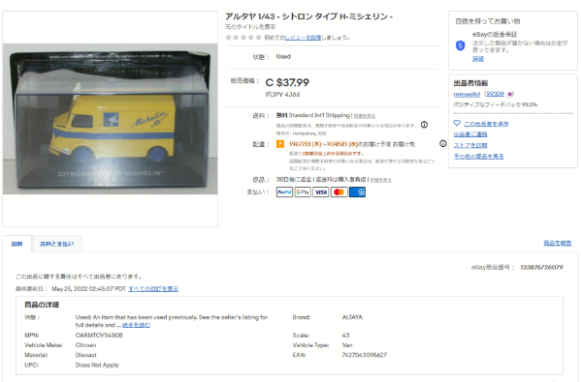Viewport: 581px width, 382px height.
Task: Click the visit store link
Action: [x=470, y=145]
